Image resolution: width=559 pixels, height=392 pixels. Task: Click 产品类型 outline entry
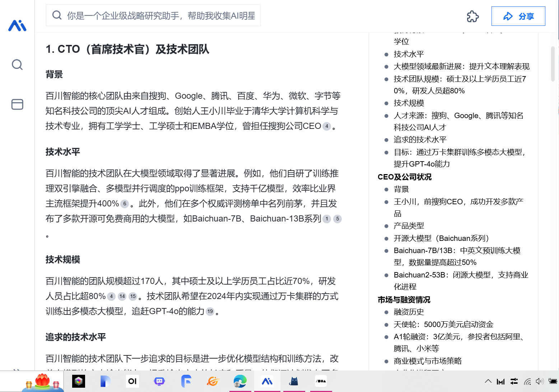pyautogui.click(x=409, y=226)
